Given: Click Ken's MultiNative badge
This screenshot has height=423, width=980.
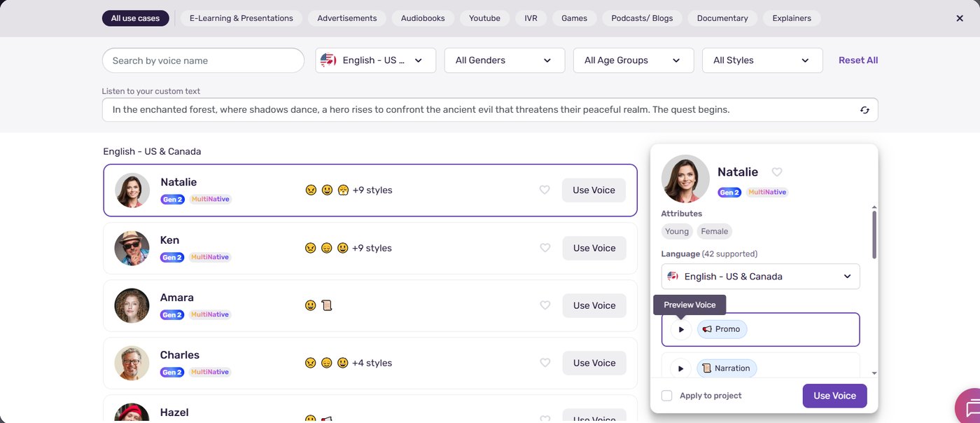Looking at the screenshot, I should (210, 257).
